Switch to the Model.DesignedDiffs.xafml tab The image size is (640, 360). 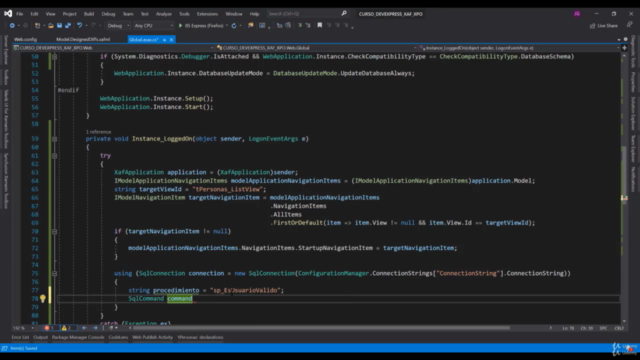83,40
